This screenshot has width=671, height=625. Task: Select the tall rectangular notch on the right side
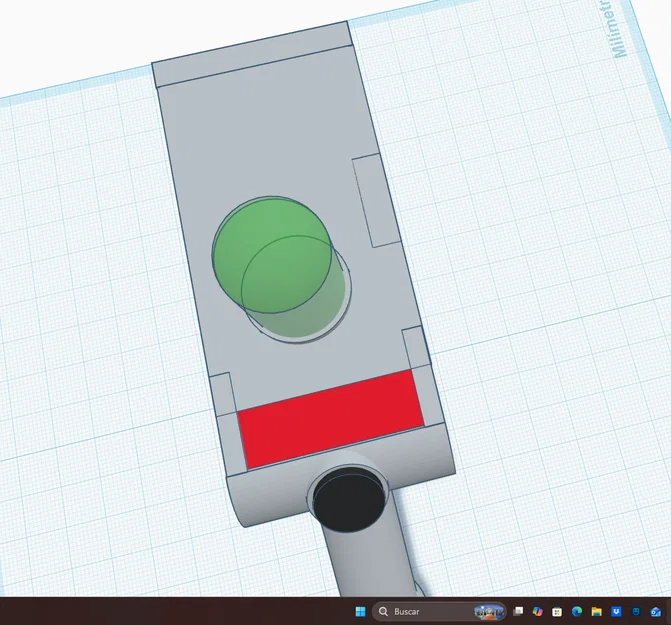[375, 200]
